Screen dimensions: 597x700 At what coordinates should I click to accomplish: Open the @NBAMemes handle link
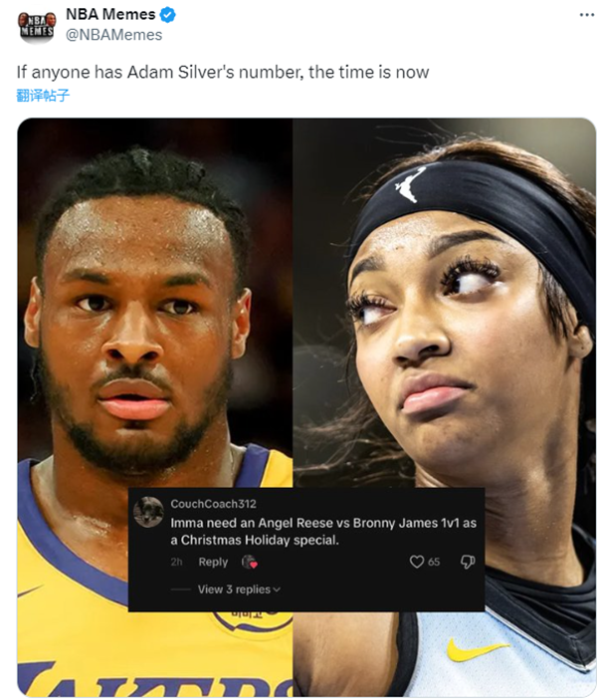113,35
